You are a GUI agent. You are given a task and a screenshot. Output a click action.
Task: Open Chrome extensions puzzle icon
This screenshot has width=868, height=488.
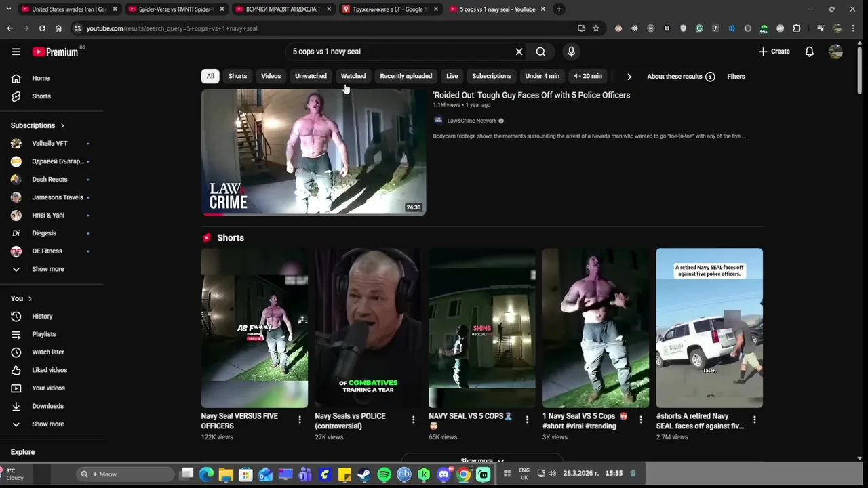(x=797, y=28)
